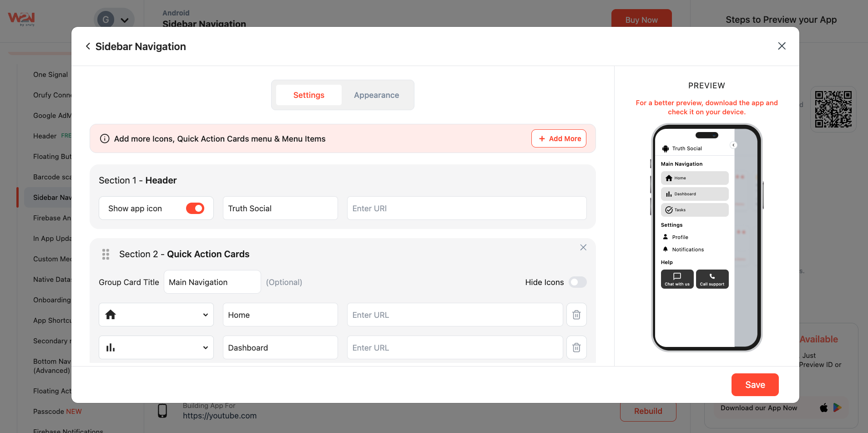The height and width of the screenshot is (433, 868).
Task: Tap Call support card in preview
Action: [712, 279]
